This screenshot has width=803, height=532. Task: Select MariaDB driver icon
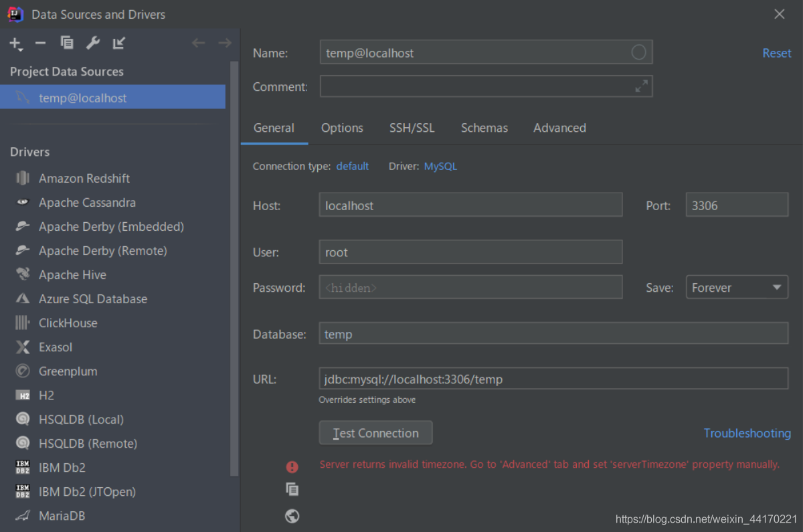[x=23, y=515]
